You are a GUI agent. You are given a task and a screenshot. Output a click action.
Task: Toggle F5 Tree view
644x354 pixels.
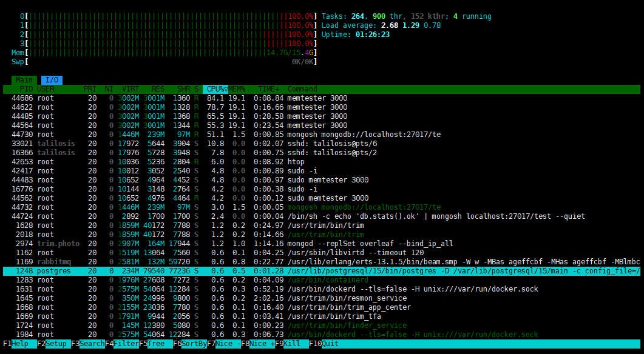tap(155, 344)
